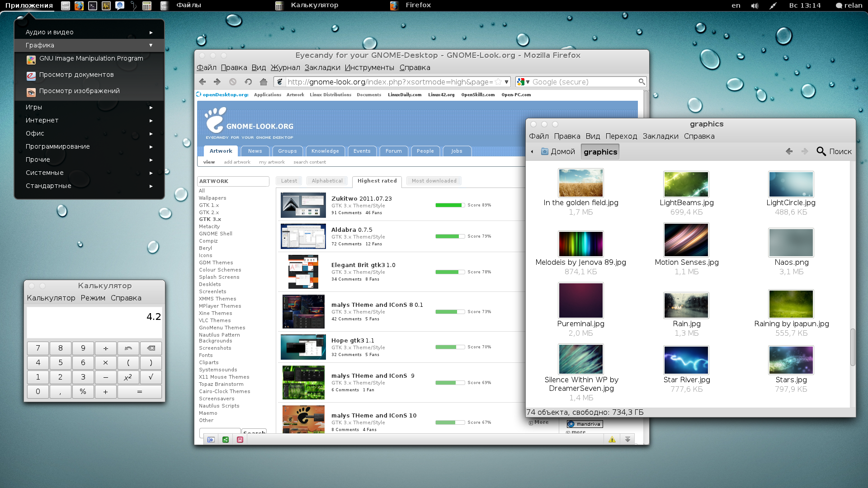Viewport: 868px width, 488px height.
Task: Expand the Системные submenu
Action: (89, 173)
